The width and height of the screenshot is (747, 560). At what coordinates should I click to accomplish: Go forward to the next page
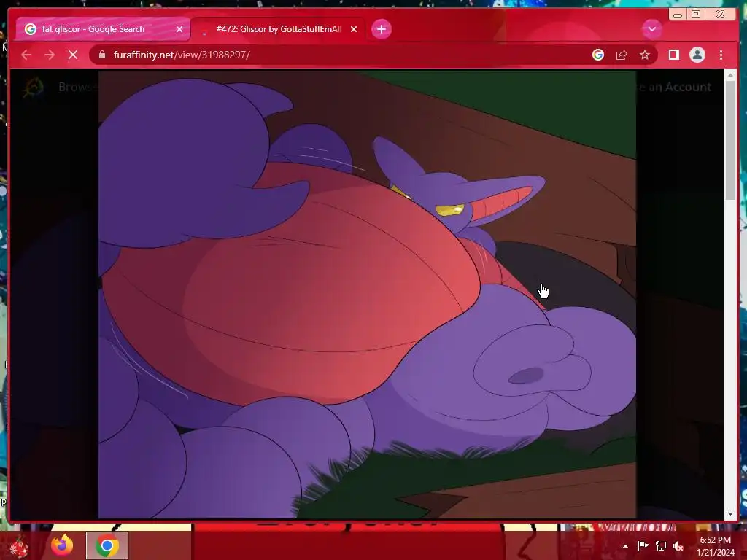click(x=50, y=55)
